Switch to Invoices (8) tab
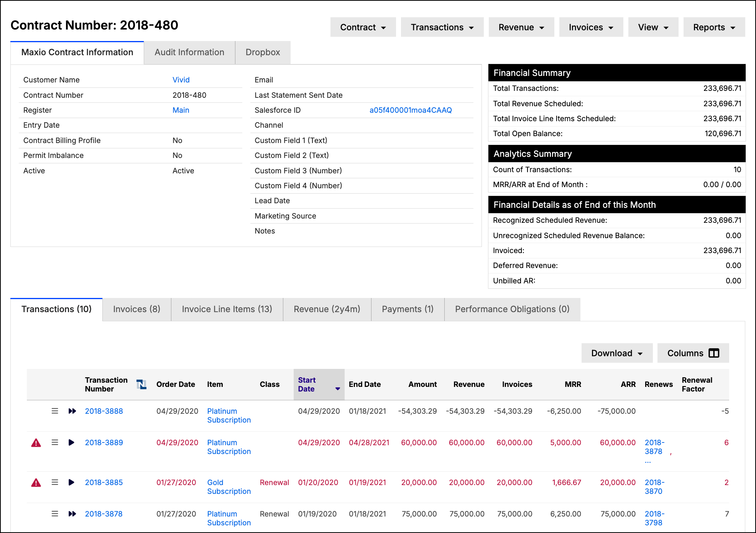756x533 pixels. click(x=136, y=309)
